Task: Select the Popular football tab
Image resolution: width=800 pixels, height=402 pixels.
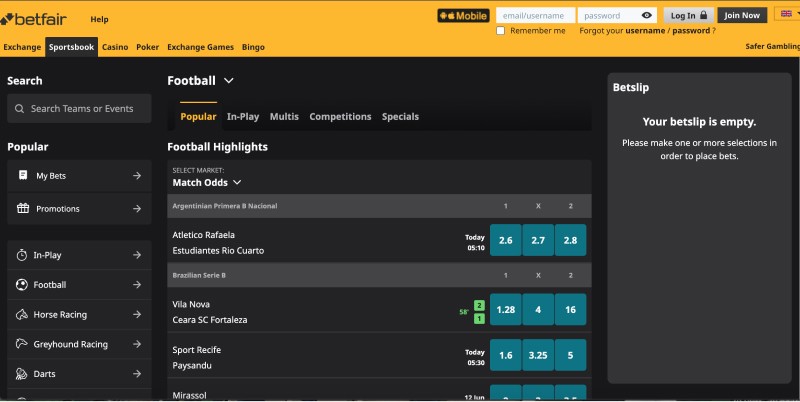Action: [x=198, y=116]
